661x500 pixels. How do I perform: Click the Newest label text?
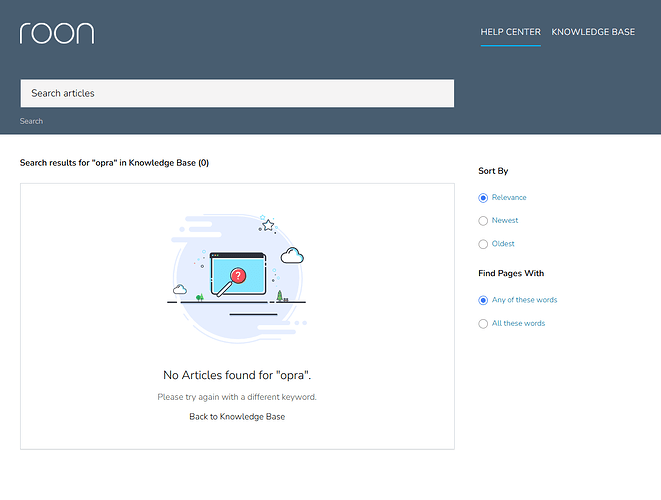click(505, 220)
